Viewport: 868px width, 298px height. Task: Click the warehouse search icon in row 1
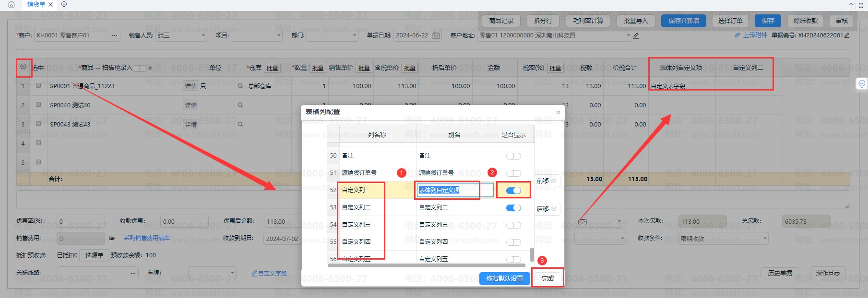[240, 86]
